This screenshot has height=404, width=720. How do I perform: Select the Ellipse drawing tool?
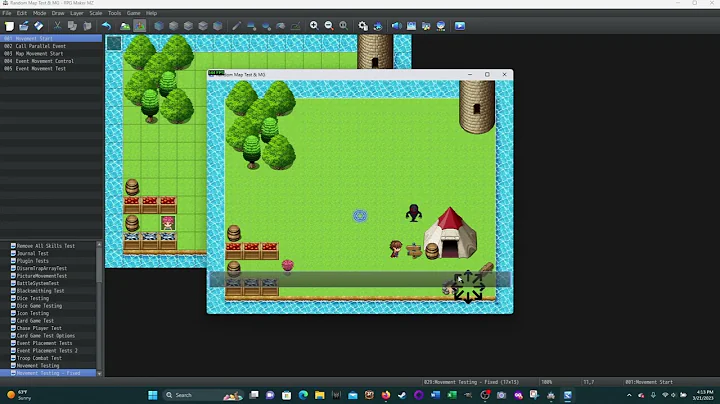click(266, 26)
